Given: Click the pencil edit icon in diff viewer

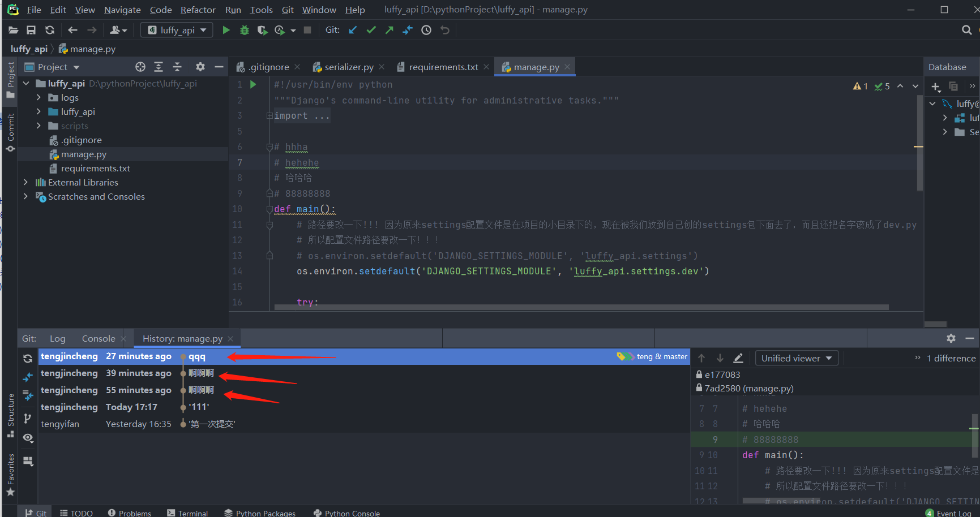Looking at the screenshot, I should point(738,358).
